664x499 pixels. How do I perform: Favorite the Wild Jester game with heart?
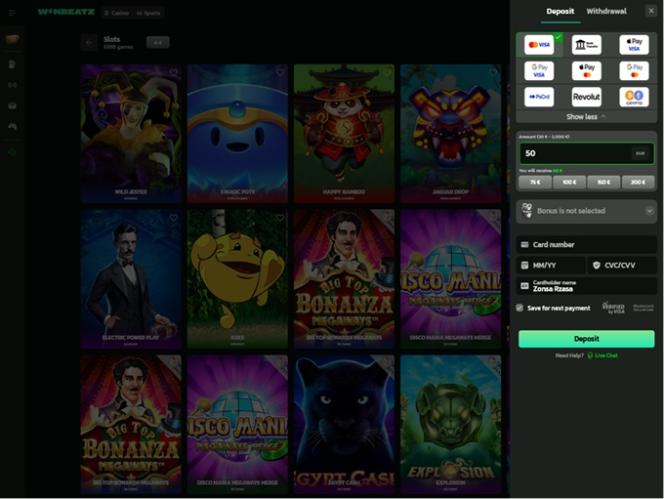174,73
